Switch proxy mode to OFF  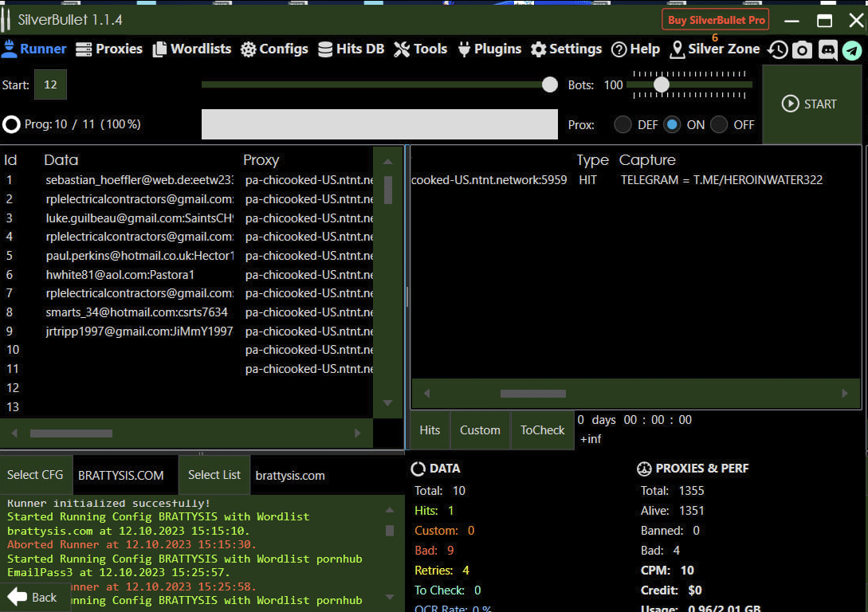point(719,124)
